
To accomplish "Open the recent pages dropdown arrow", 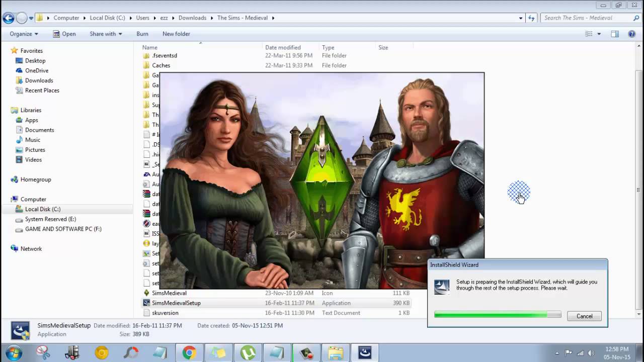I will click(x=31, y=18).
